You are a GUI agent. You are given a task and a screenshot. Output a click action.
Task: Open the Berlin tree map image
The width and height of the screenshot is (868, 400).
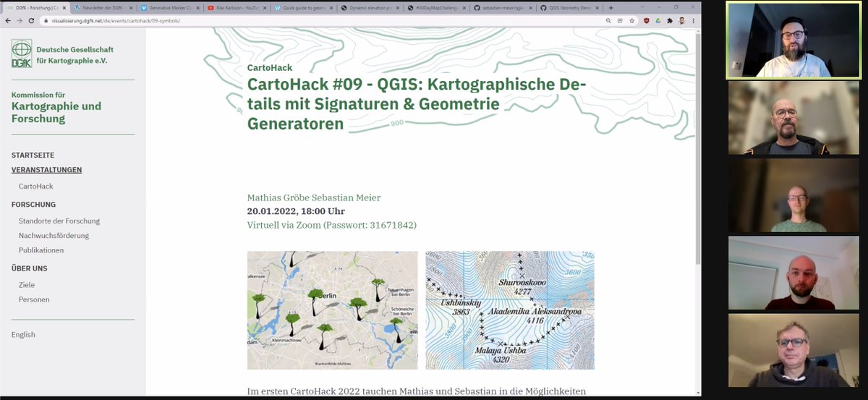tap(333, 310)
